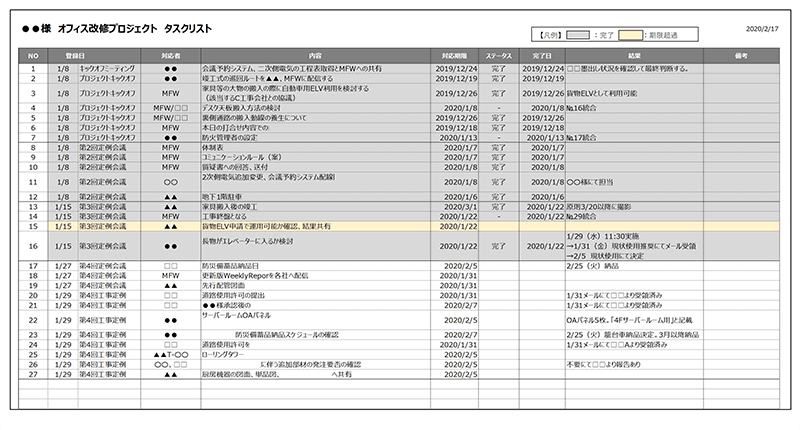Click the gray 完了 legend color swatch
Viewport: 800px width, 430px height.
581,33
